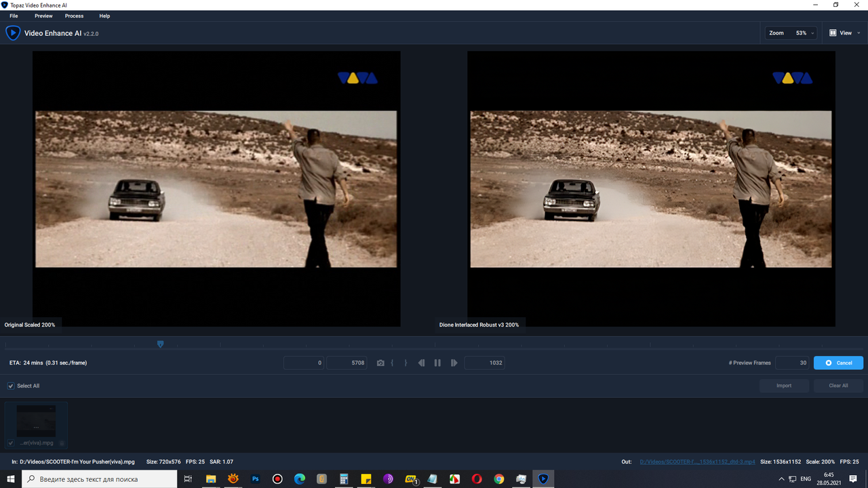
Task: Open the output file path link
Action: point(697,462)
